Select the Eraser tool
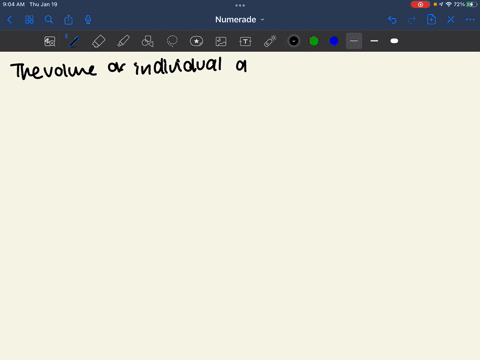This screenshot has width=480, height=360. [98, 41]
